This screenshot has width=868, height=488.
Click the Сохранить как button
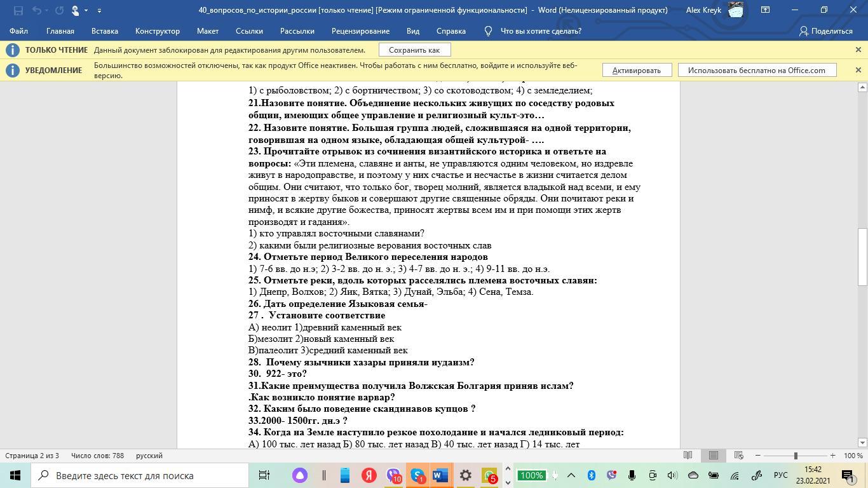[414, 50]
